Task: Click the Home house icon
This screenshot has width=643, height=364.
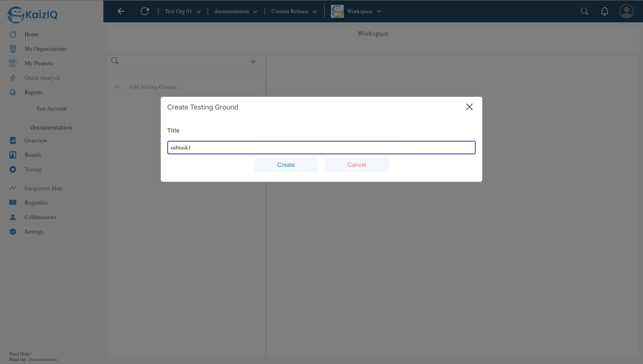Action: coord(13,34)
